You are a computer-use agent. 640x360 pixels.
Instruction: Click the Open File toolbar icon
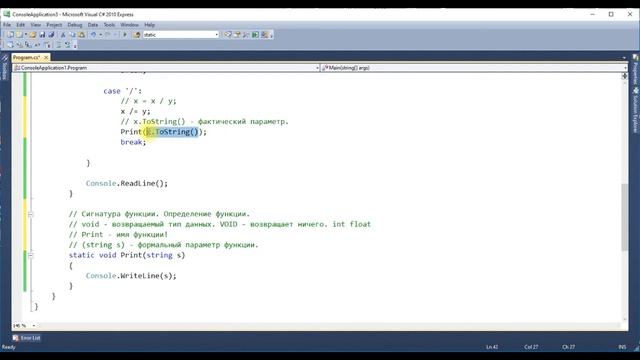[33, 35]
